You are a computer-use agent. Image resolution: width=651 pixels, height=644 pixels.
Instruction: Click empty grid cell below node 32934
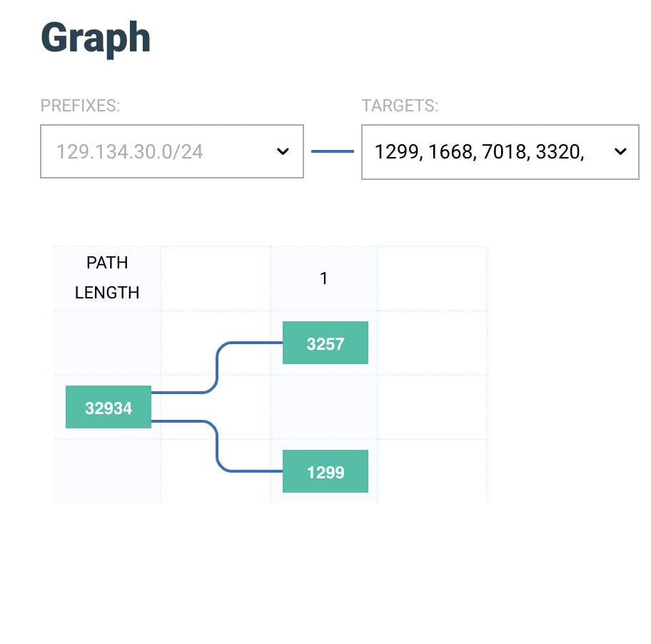107,471
